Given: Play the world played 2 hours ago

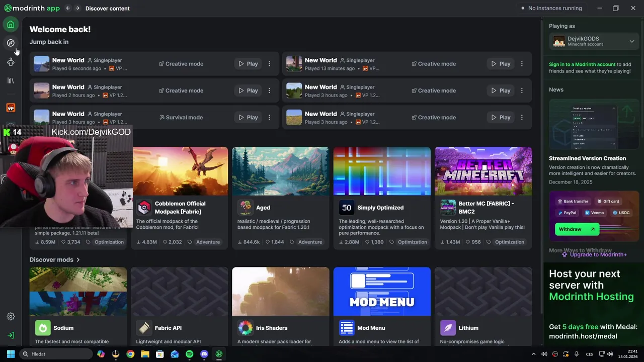Looking at the screenshot, I should pos(248,90).
